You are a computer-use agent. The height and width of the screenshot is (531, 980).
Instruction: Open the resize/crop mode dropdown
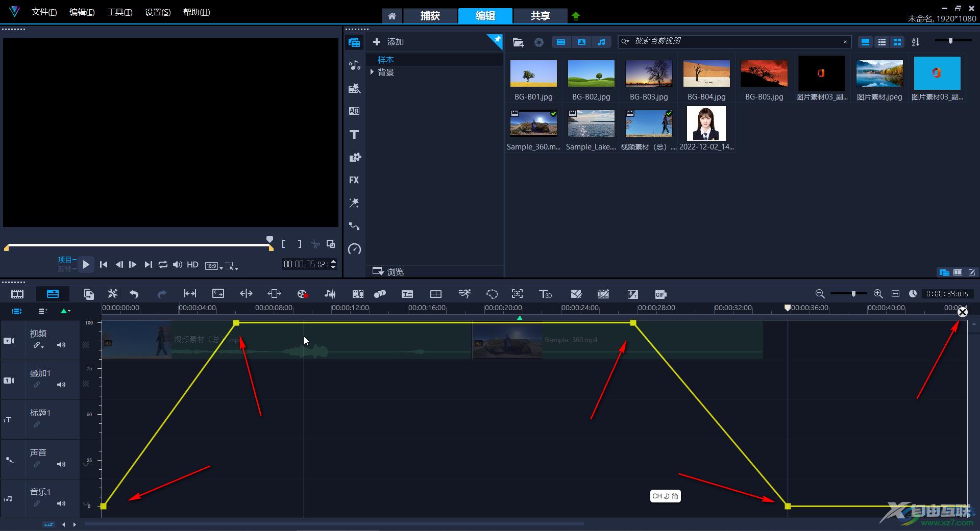coord(232,266)
